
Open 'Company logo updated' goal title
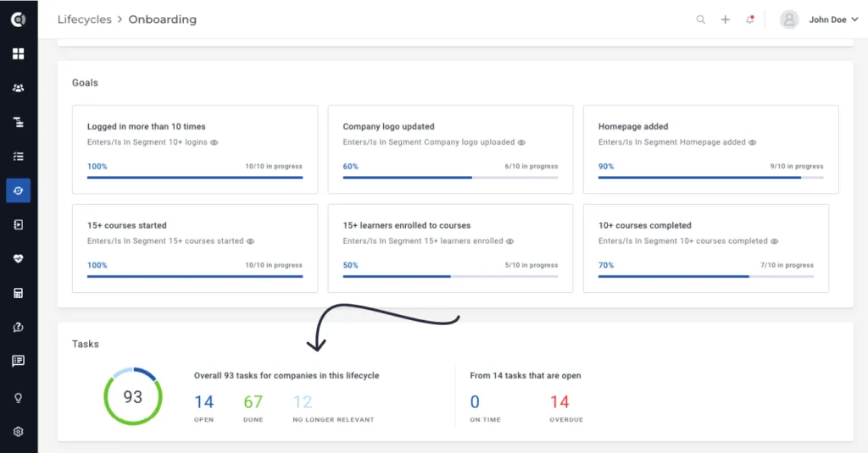(x=388, y=127)
